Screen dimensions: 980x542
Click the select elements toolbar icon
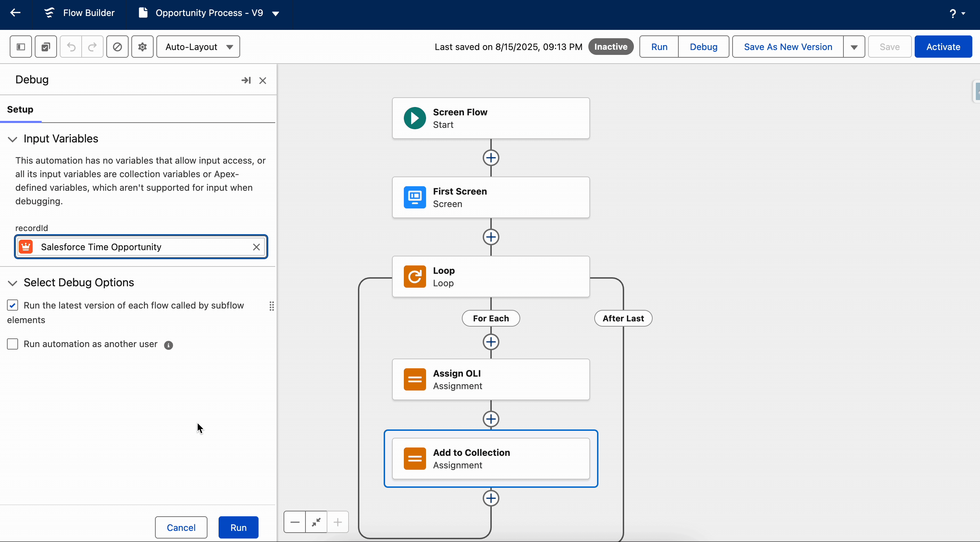(46, 47)
